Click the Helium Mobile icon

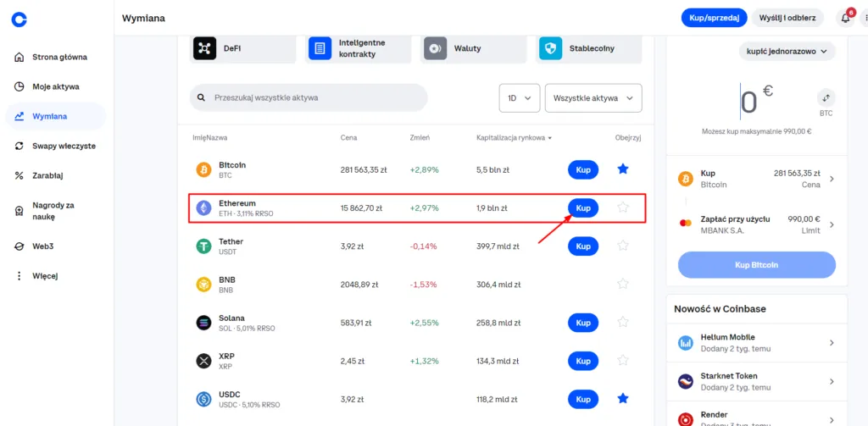[685, 343]
